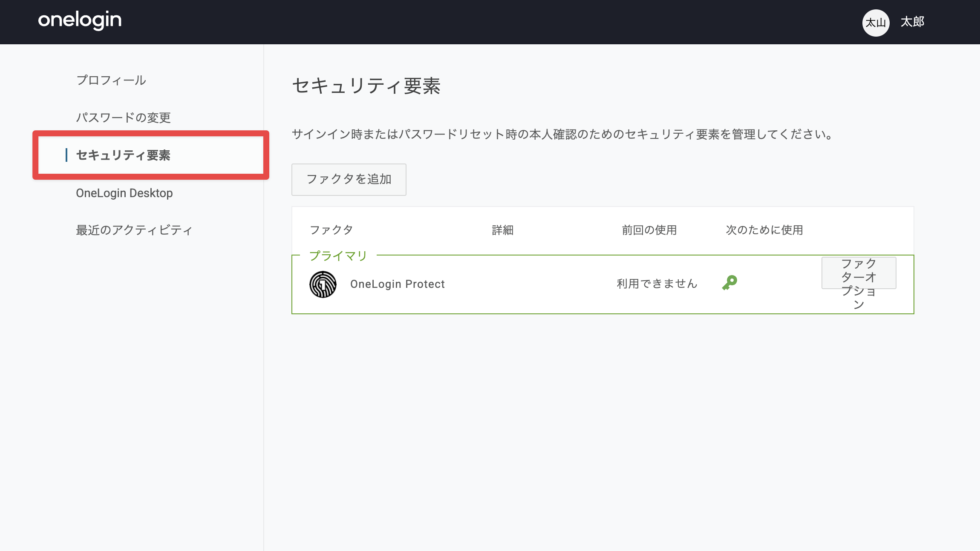Click the 利用できません last-used value
The height and width of the screenshot is (551, 980).
click(657, 284)
